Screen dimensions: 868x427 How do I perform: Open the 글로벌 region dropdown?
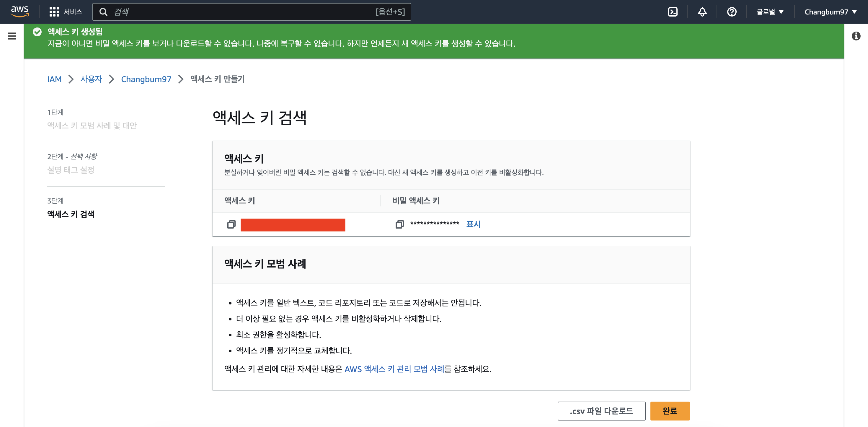pos(770,12)
